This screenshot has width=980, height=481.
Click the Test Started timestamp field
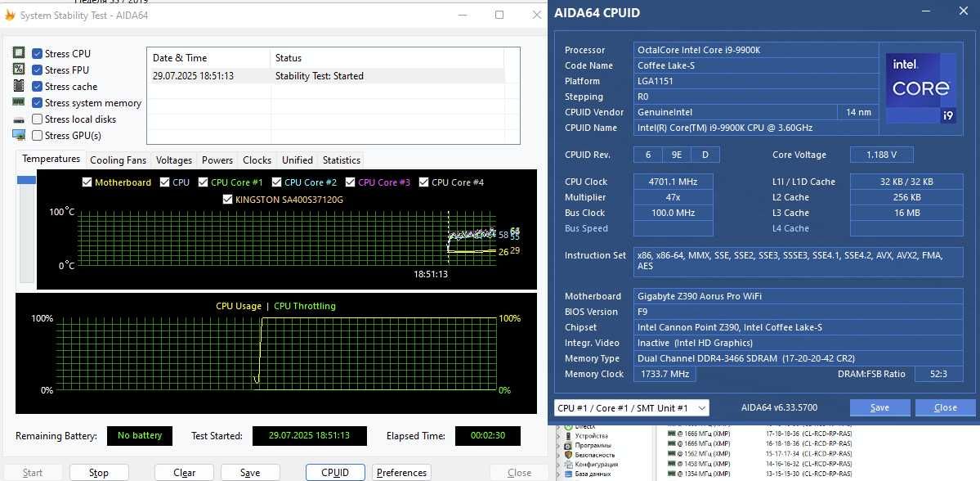click(310, 436)
